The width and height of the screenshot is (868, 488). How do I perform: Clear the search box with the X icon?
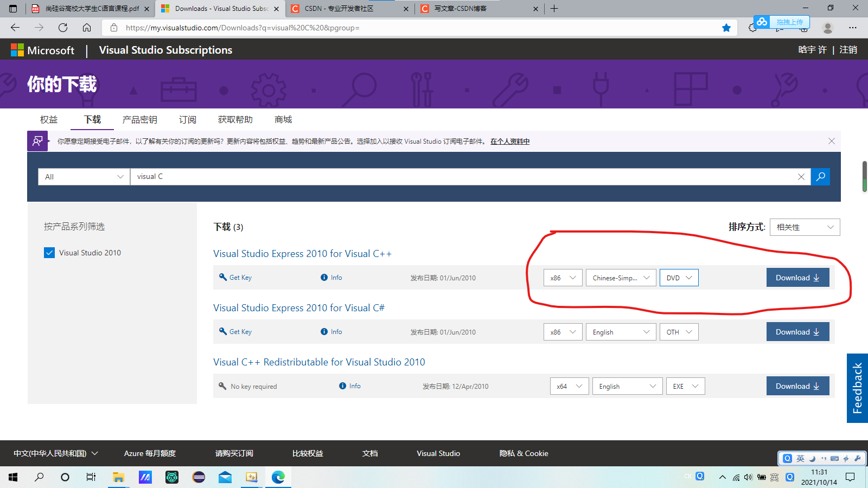[801, 176]
